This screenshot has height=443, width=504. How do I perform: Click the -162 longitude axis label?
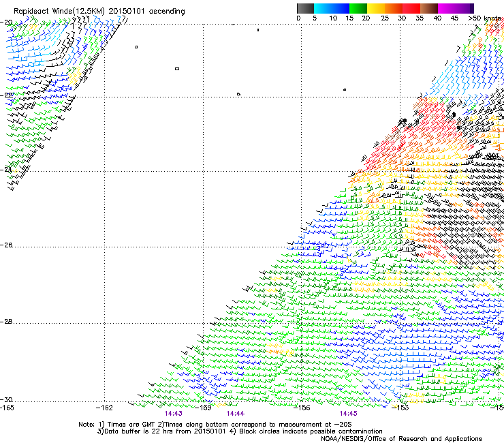(104, 408)
